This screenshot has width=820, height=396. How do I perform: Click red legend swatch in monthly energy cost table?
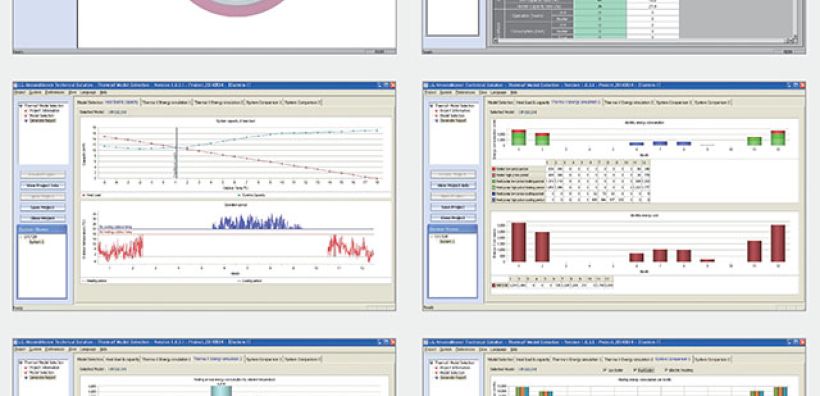coord(495,285)
